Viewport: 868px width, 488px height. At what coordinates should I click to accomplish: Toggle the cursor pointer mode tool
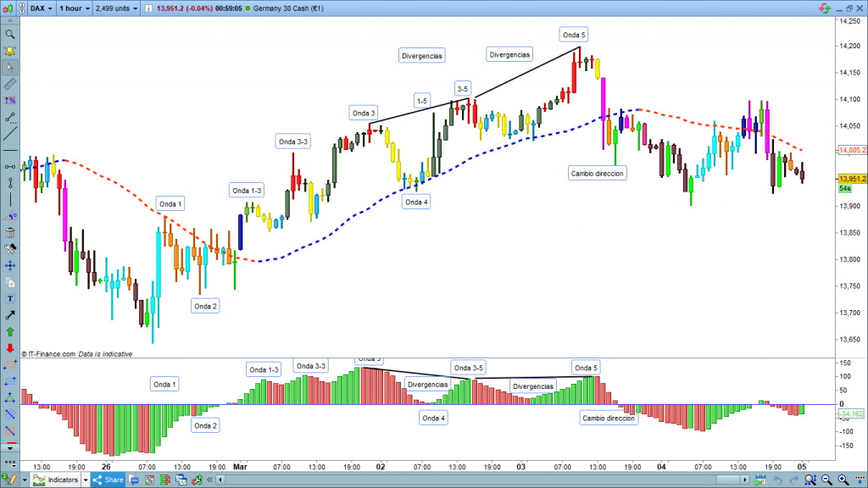pos(10,68)
